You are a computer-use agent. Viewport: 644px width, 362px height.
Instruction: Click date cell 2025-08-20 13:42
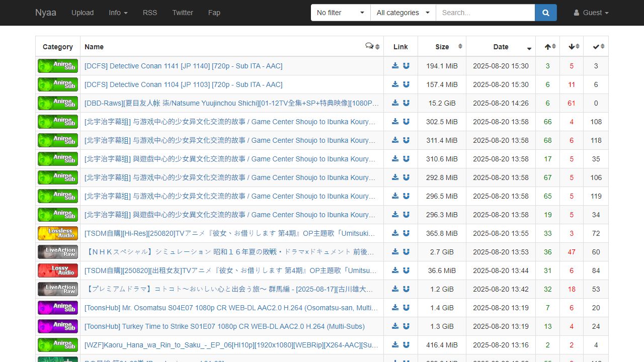pos(501,289)
